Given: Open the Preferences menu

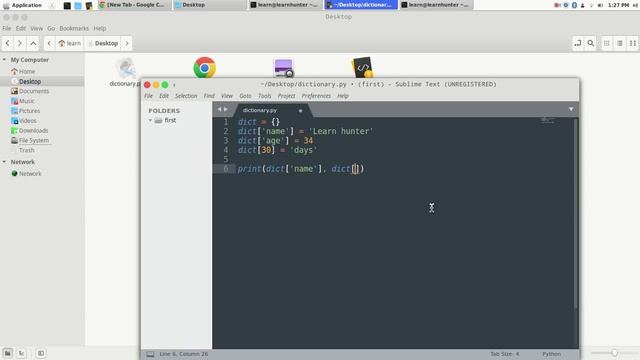Looking at the screenshot, I should point(316,96).
